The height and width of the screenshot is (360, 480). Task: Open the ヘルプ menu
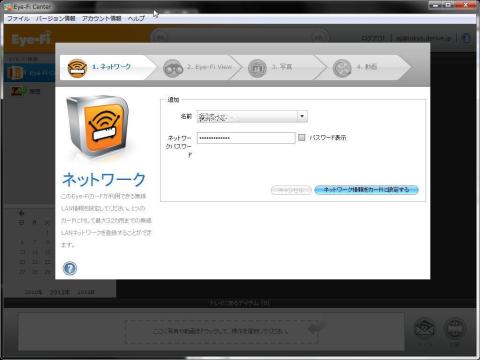tap(136, 18)
